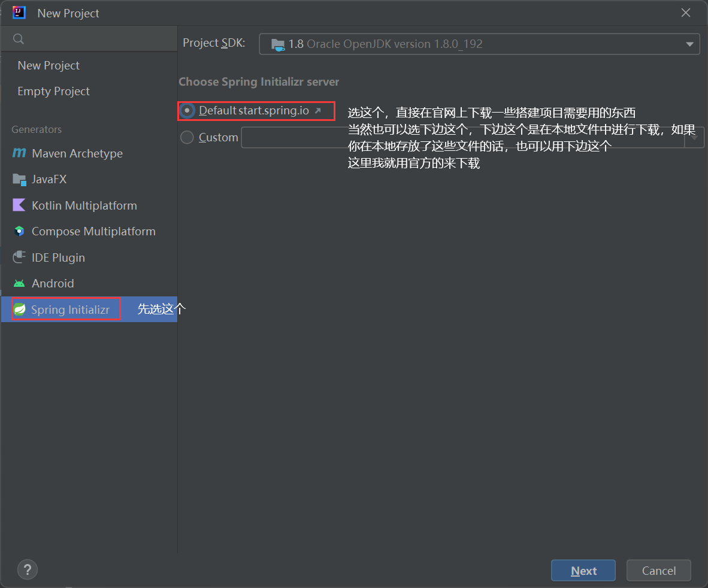Open help with the question mark button
This screenshot has width=708, height=588.
(27, 569)
